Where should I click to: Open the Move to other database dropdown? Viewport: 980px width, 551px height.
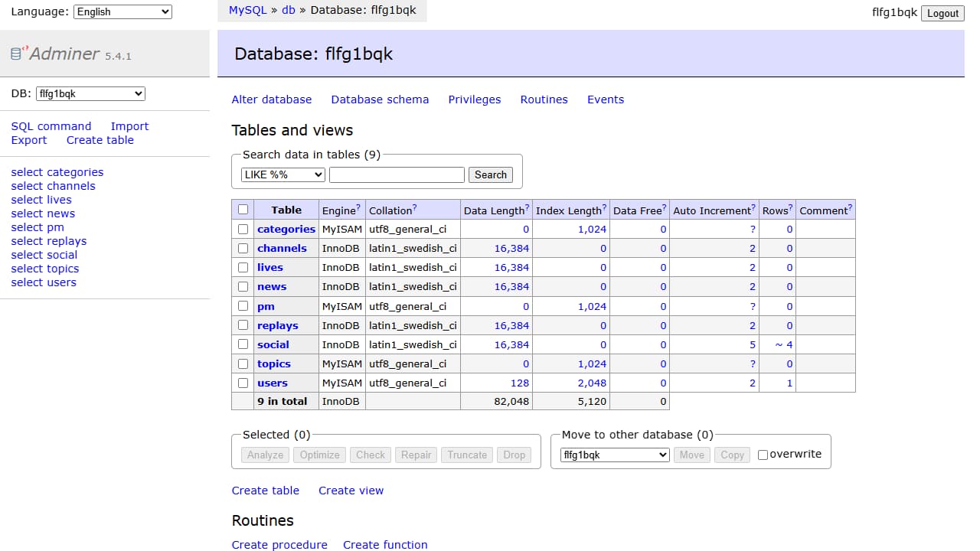pyautogui.click(x=614, y=455)
